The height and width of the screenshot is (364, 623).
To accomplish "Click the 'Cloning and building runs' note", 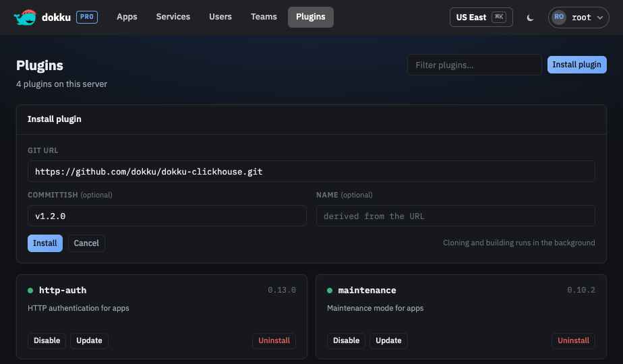I will [x=519, y=243].
